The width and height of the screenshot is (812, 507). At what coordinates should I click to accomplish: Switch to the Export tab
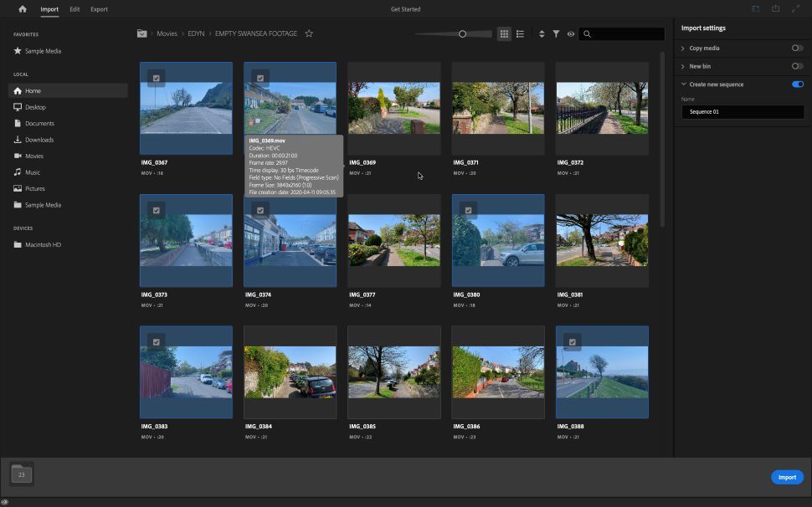99,8
